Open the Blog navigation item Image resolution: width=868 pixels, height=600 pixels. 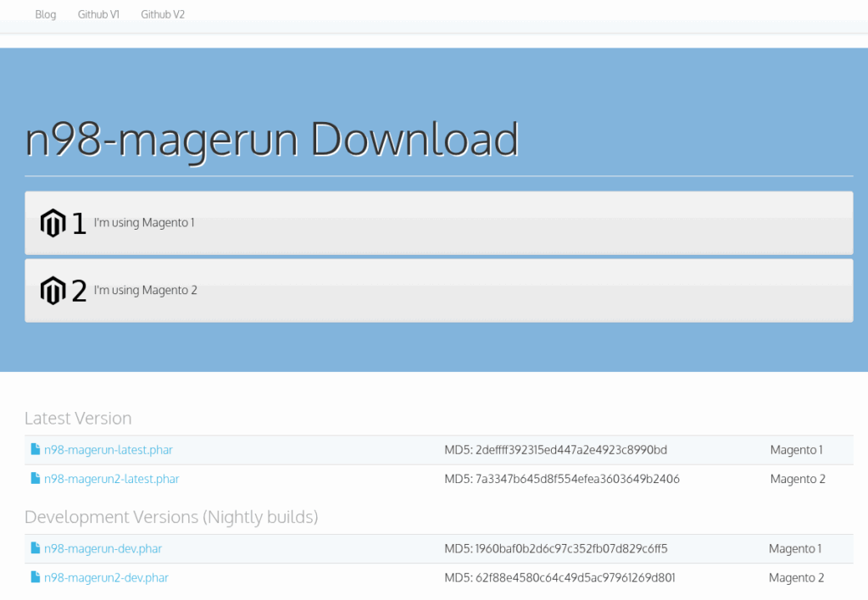46,14
